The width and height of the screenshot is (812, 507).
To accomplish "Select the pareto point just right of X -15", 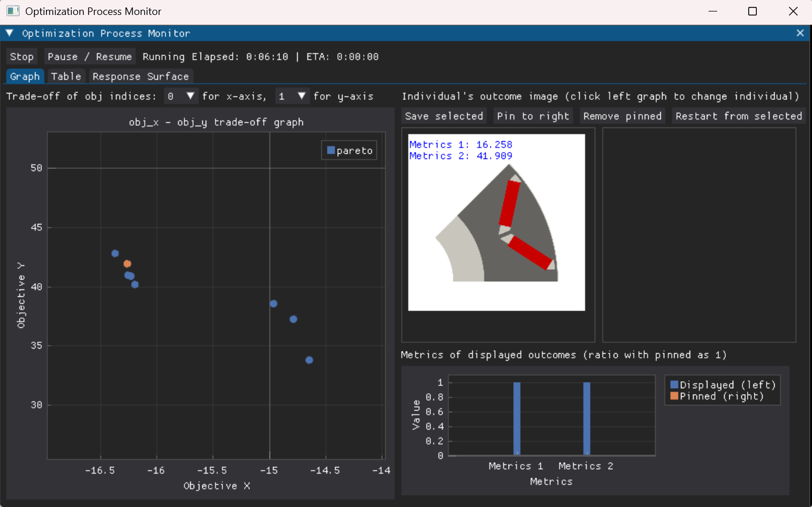I will [x=274, y=304].
